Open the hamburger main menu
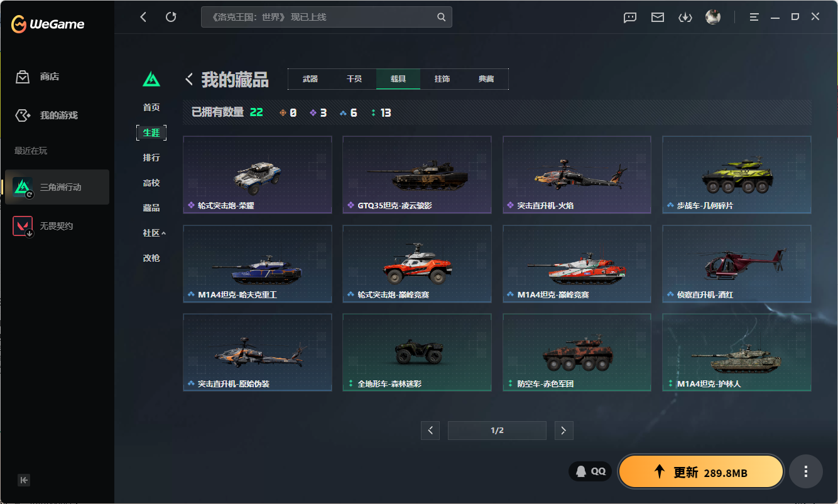 (754, 18)
